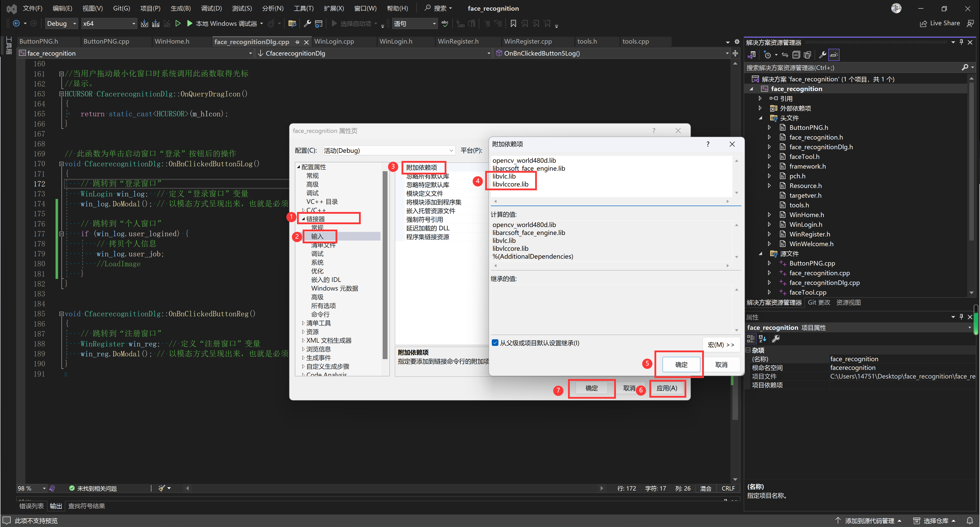Click the Live Share icon
980x527 pixels.
click(x=923, y=24)
